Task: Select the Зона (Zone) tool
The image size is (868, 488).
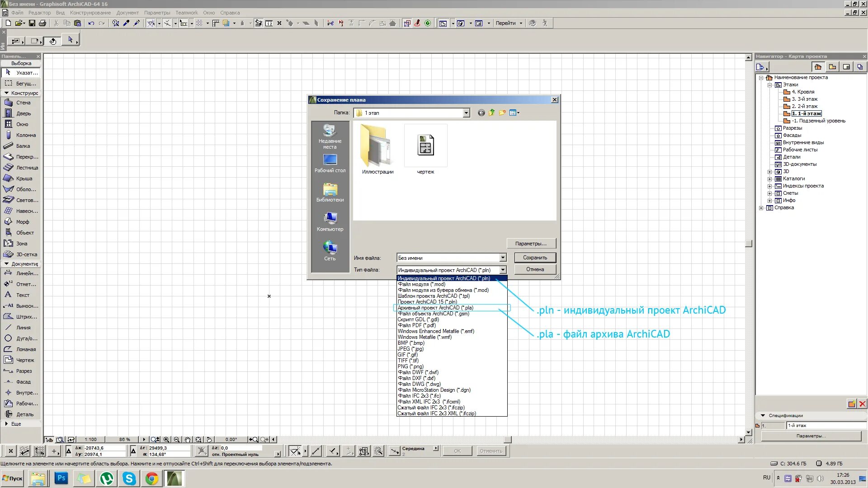Action: coord(21,244)
